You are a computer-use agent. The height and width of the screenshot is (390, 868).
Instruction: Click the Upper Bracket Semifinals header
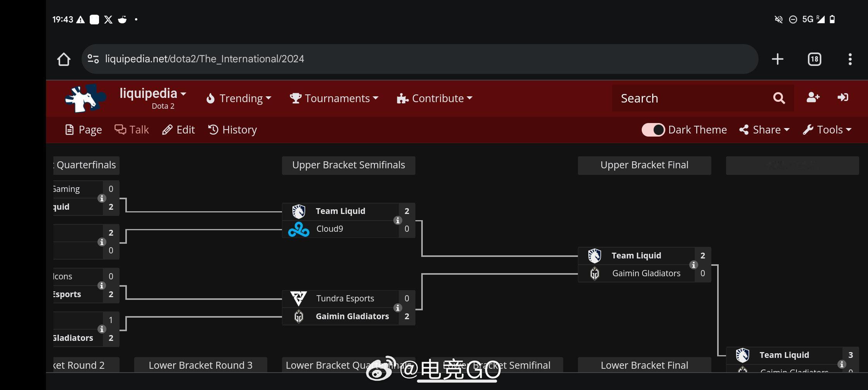point(349,165)
